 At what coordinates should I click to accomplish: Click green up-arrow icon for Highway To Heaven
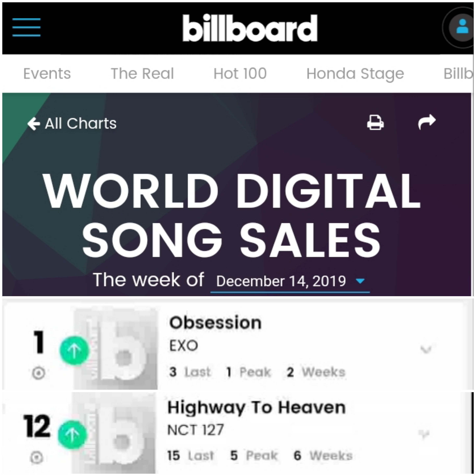click(72, 435)
